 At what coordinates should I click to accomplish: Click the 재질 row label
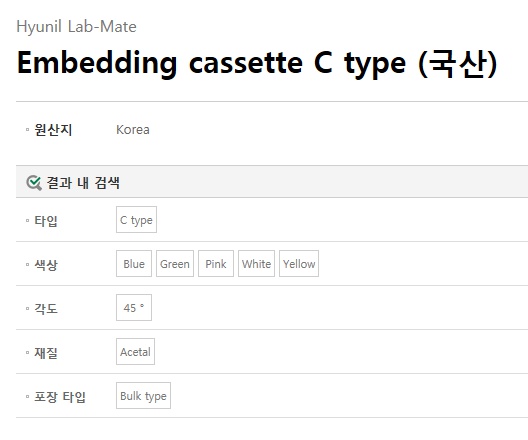pos(46,353)
